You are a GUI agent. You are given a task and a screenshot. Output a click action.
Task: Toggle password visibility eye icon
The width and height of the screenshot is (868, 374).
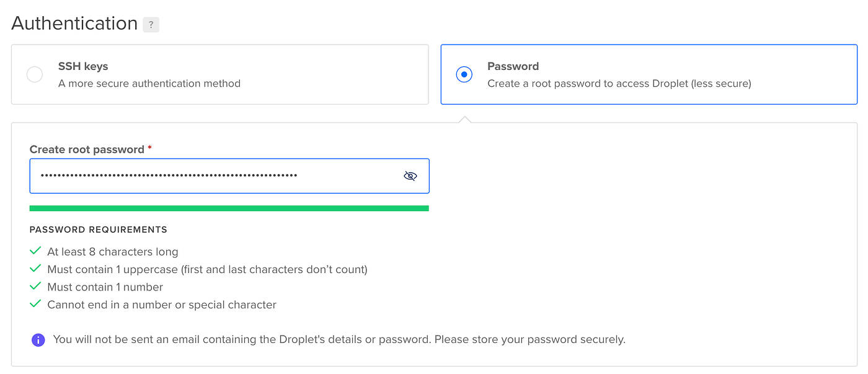(410, 176)
